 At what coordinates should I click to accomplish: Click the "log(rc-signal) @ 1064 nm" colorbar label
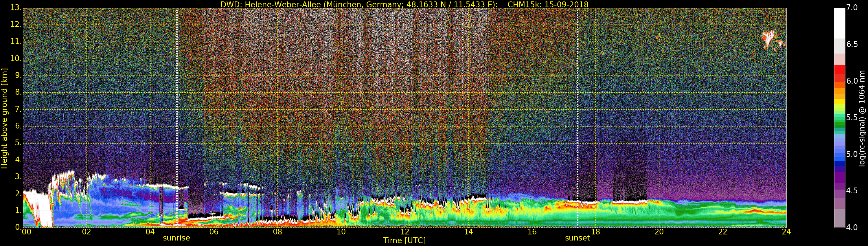pyautogui.click(x=862, y=118)
